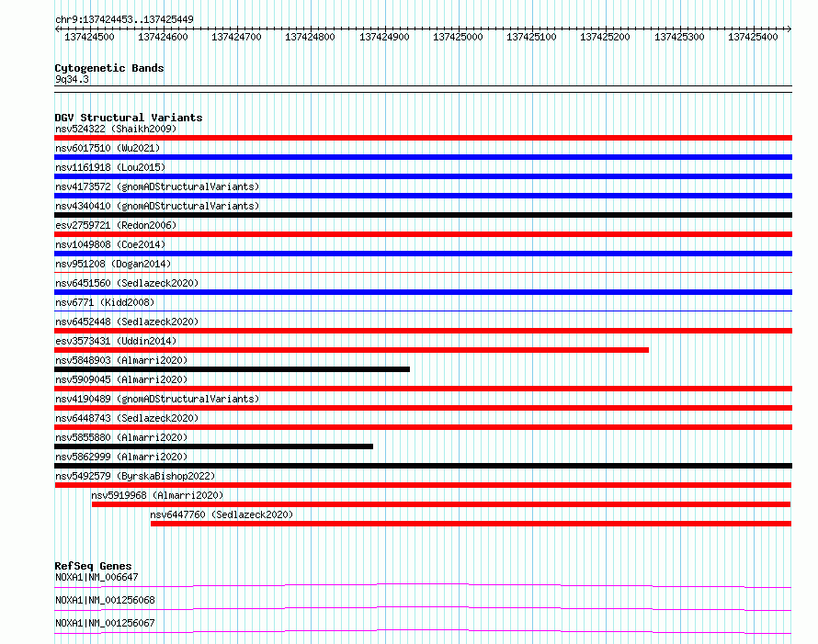818x644 pixels.
Task: Click the ruler's right arrow end
Action: 790,28
